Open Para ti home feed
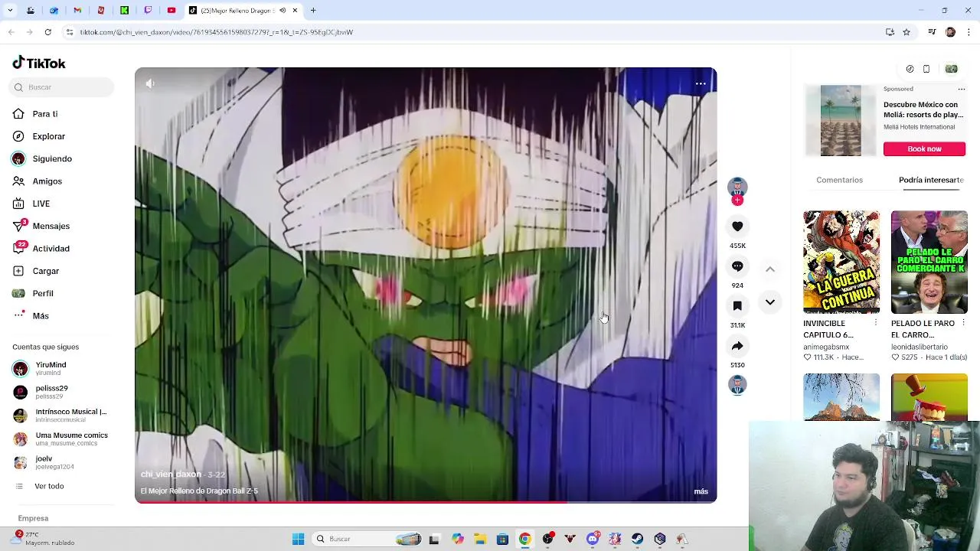The height and width of the screenshot is (551, 980). [x=45, y=114]
